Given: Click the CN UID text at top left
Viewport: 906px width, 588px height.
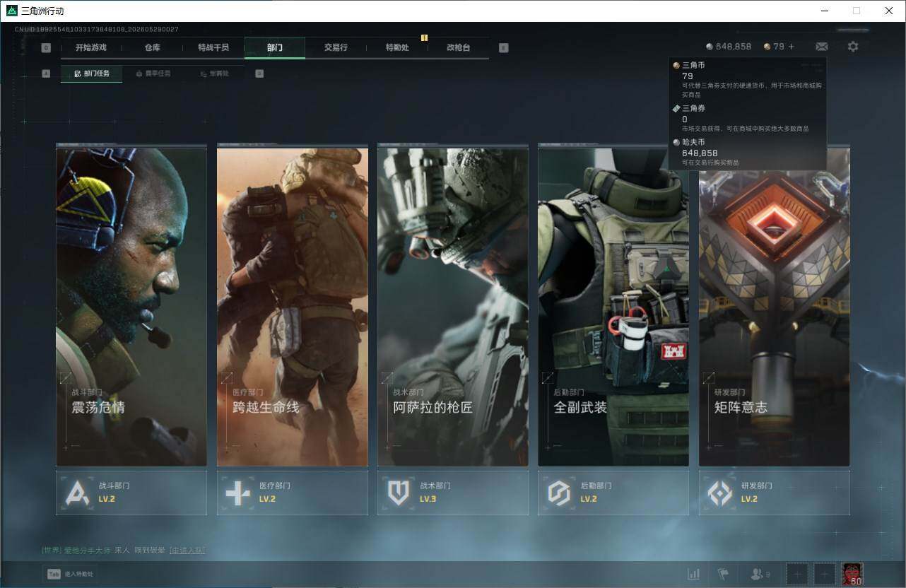Looking at the screenshot, I should 97,29.
